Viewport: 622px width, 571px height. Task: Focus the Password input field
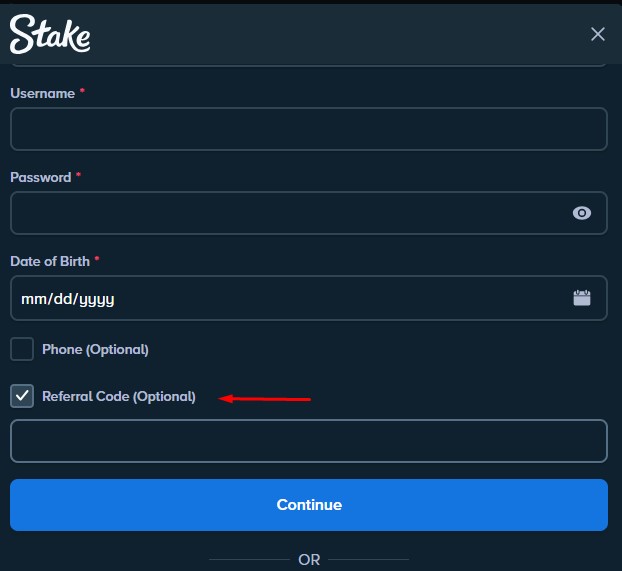[309, 213]
